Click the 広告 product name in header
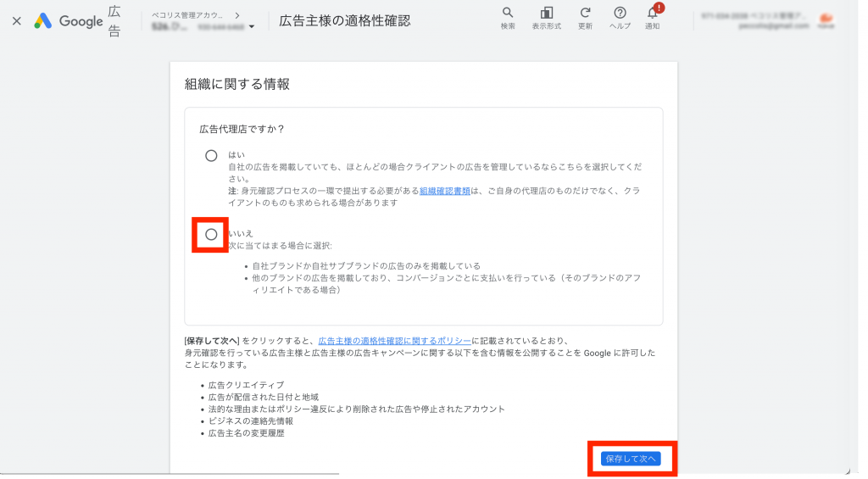The width and height of the screenshot is (868, 479). click(114, 21)
